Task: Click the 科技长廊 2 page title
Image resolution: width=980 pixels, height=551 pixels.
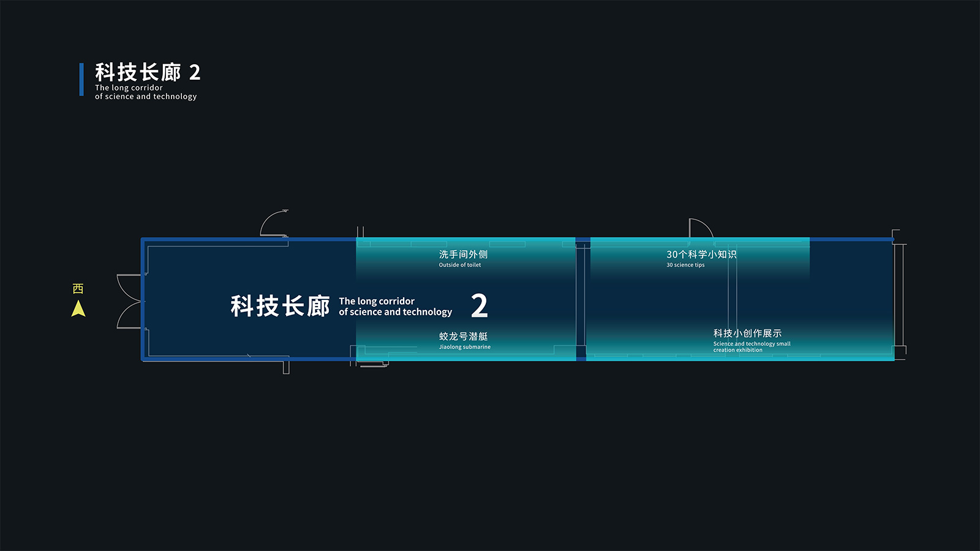Action: tap(148, 72)
